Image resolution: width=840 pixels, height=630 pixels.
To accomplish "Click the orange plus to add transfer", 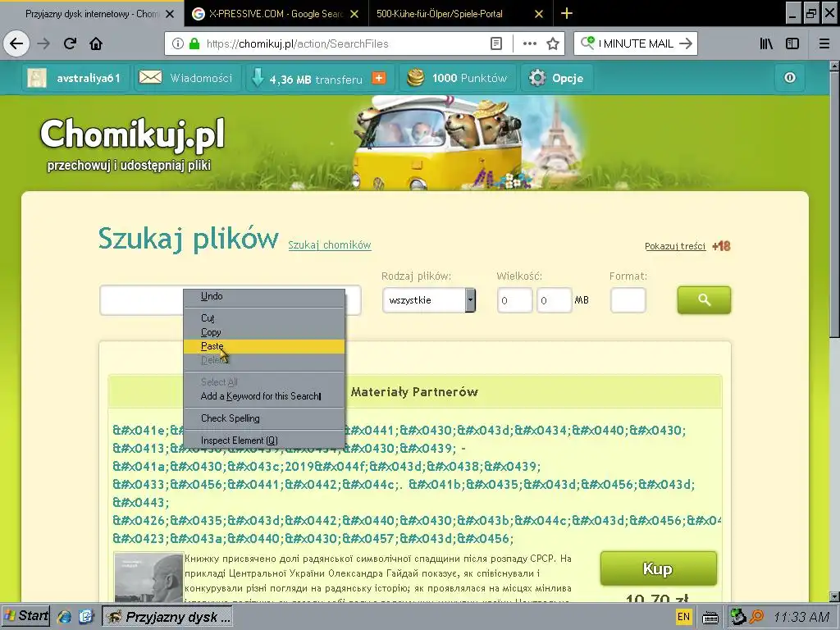I will click(379, 78).
